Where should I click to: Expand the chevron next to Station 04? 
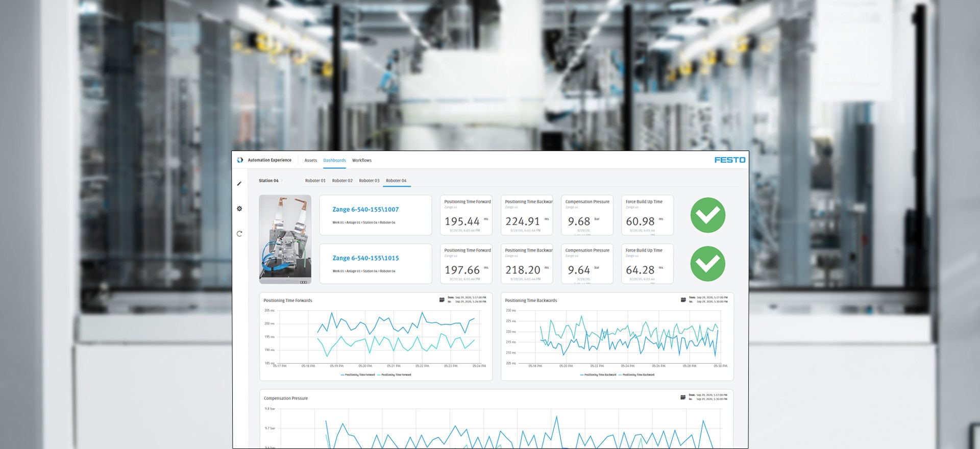(x=282, y=181)
